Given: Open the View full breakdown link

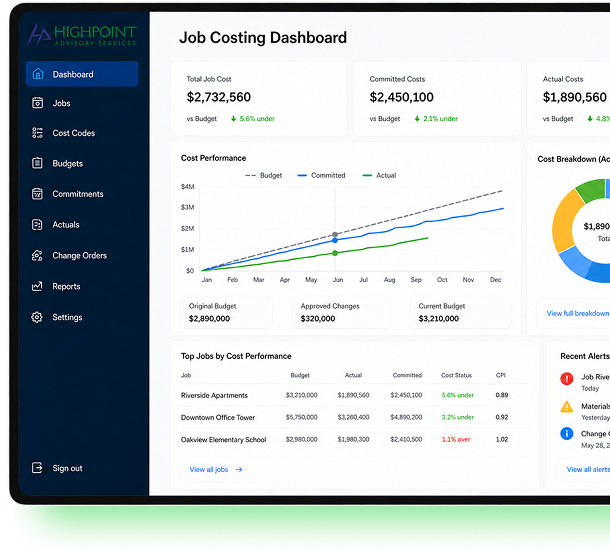Looking at the screenshot, I should click(578, 313).
